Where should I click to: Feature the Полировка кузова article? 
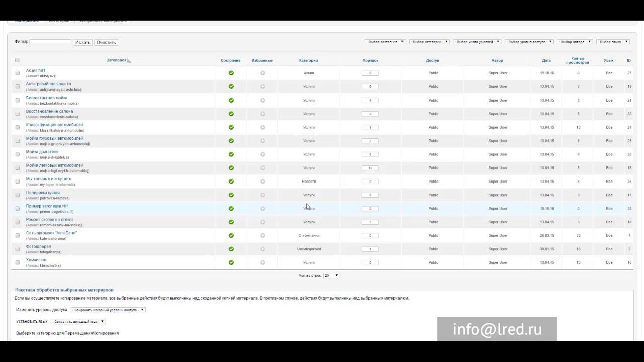coord(262,195)
